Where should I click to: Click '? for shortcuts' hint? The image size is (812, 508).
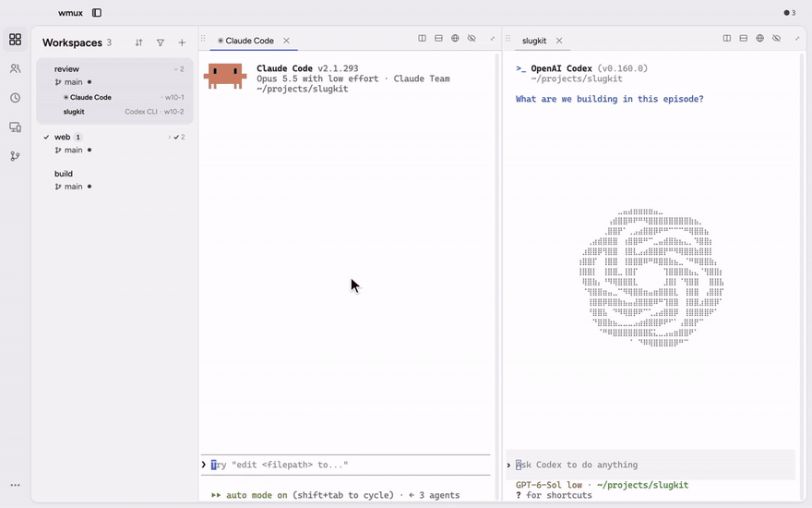tap(554, 495)
